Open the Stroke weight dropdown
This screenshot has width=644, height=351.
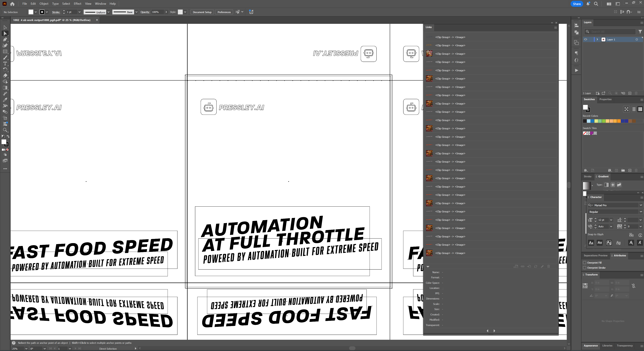tap(79, 12)
